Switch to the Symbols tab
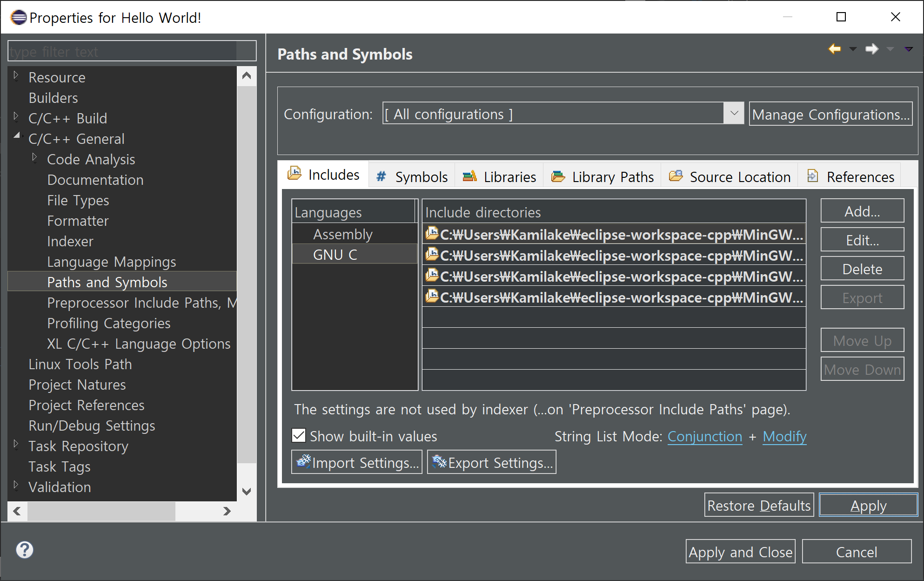The image size is (924, 581). tap(412, 177)
